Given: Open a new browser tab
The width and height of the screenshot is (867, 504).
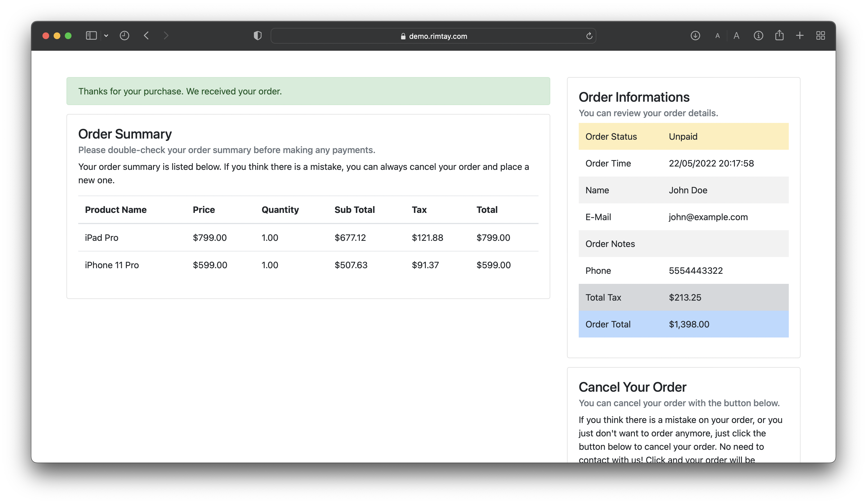Looking at the screenshot, I should pos(800,35).
